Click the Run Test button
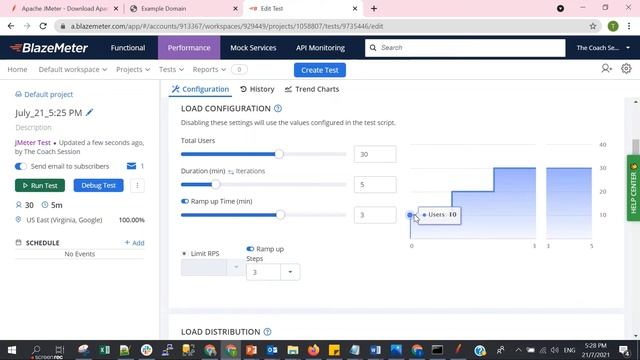The image size is (640, 360). (40, 185)
